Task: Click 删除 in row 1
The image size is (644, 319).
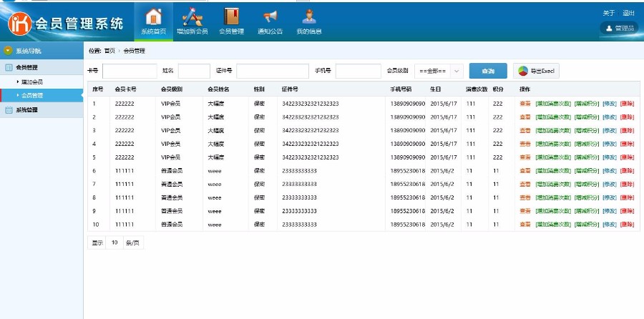Action: click(x=627, y=104)
